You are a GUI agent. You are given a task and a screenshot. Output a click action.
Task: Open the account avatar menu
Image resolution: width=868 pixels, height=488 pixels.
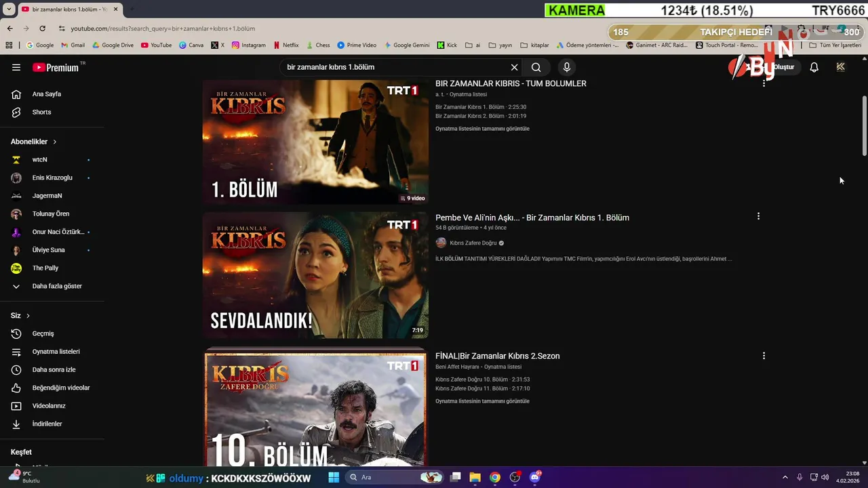840,67
